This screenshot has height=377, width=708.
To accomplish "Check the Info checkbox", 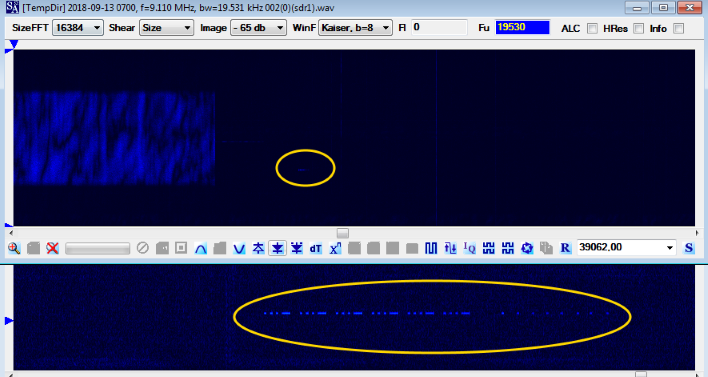I will (x=678, y=28).
